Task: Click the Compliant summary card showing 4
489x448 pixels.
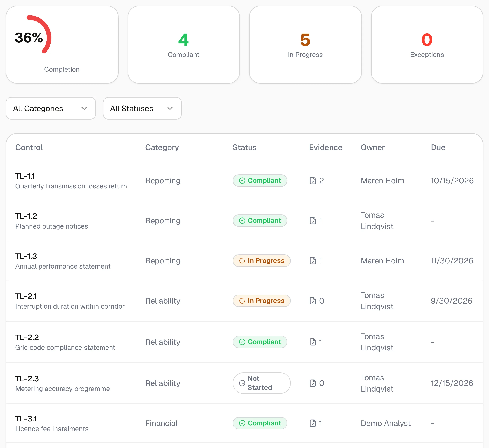Action: [x=184, y=45]
